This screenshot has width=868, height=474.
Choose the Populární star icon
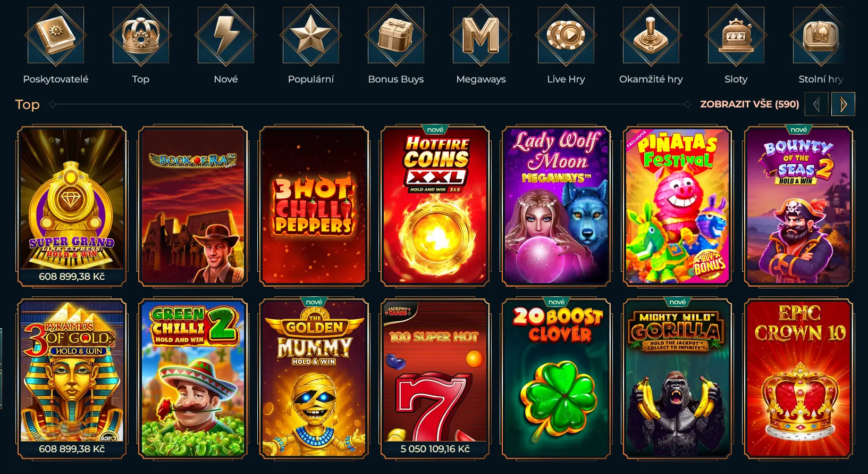pos(311,35)
